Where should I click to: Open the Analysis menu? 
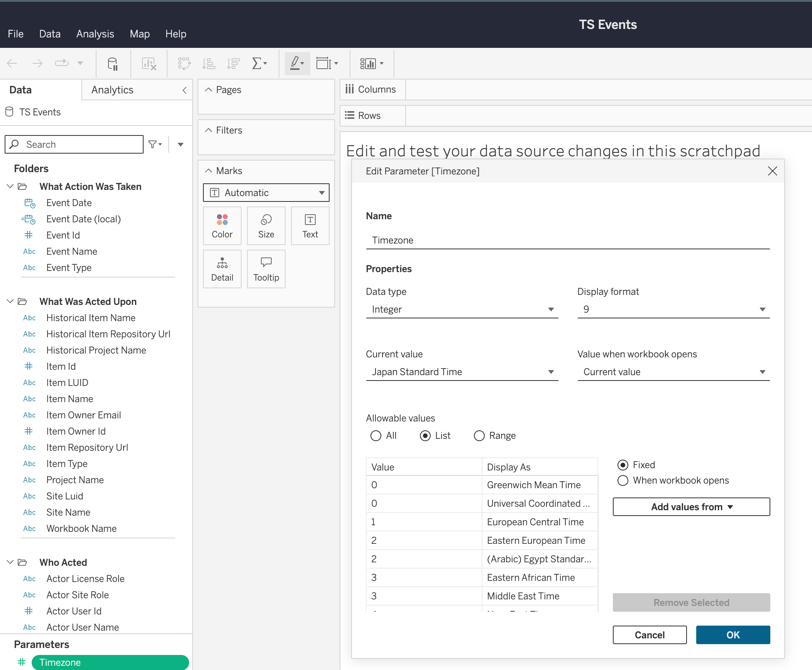(95, 34)
